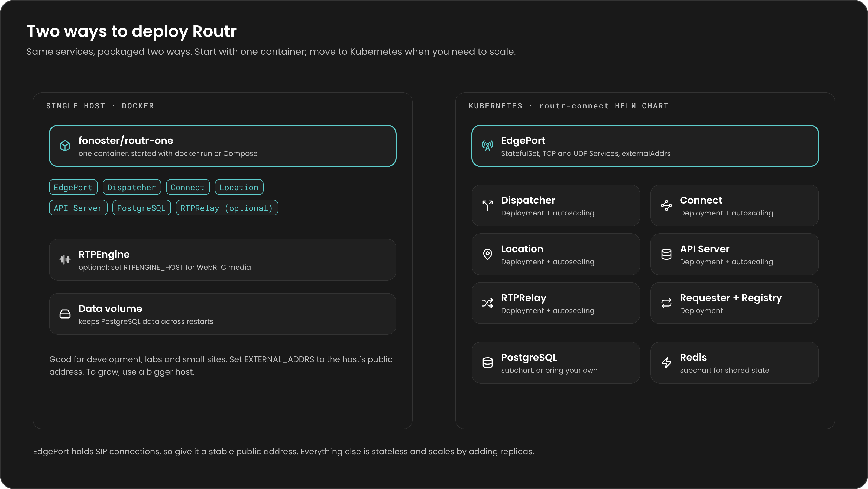Click the Dispatcher card title
This screenshot has height=489, width=868.
click(x=528, y=200)
